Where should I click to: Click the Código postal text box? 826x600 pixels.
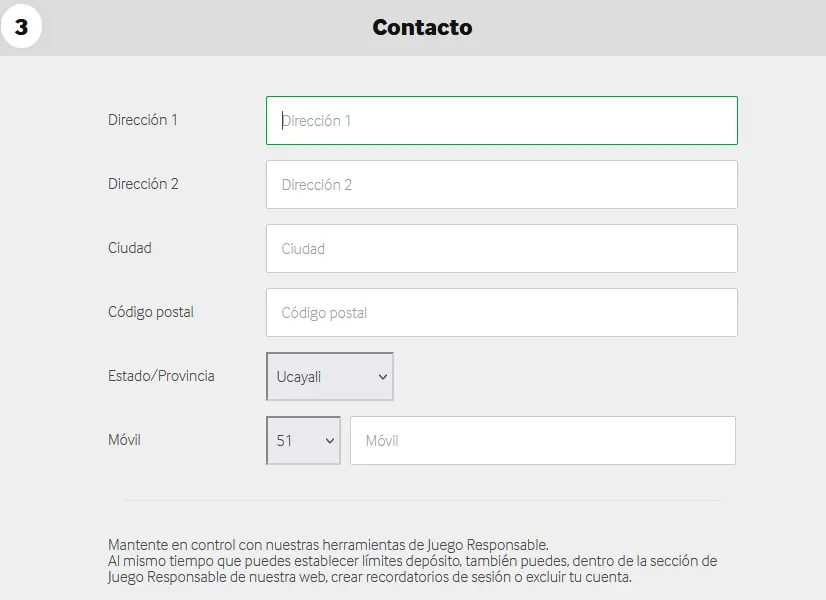pos(500,312)
